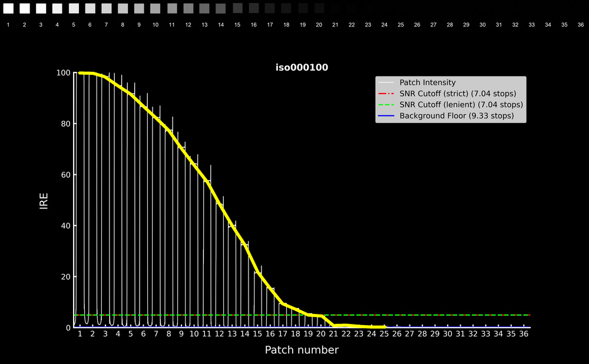This screenshot has width=589, height=364.
Task: Click the patch swatch above number 8
Action: (x=123, y=8)
